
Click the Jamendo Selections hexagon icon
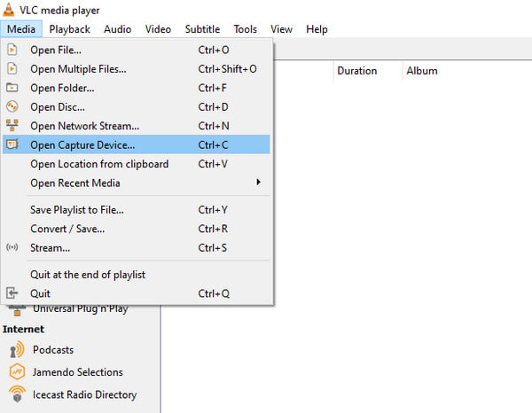17,371
